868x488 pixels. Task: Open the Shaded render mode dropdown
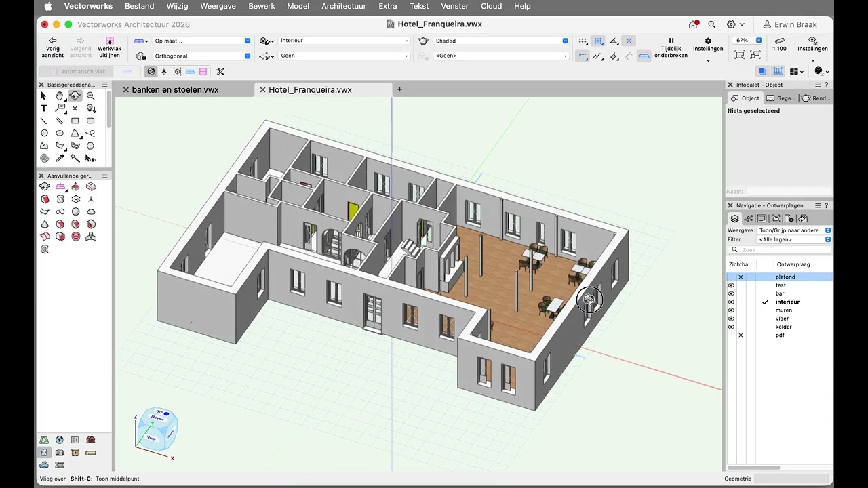[500, 41]
